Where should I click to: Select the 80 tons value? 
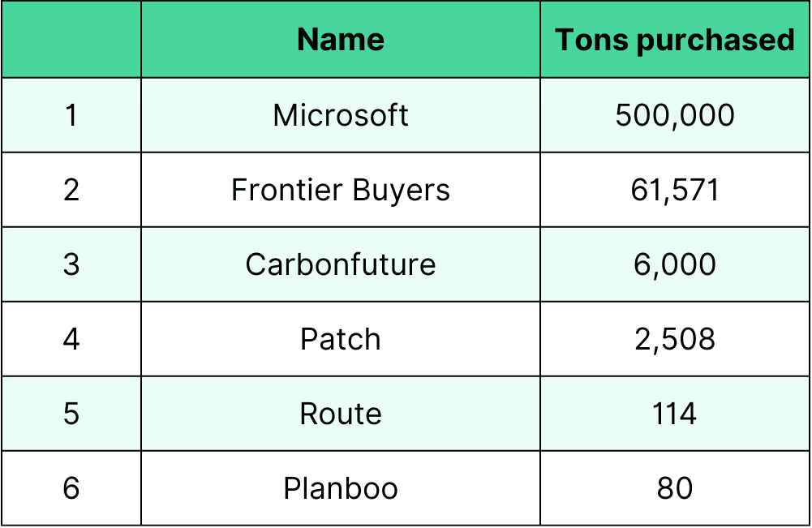click(x=675, y=488)
